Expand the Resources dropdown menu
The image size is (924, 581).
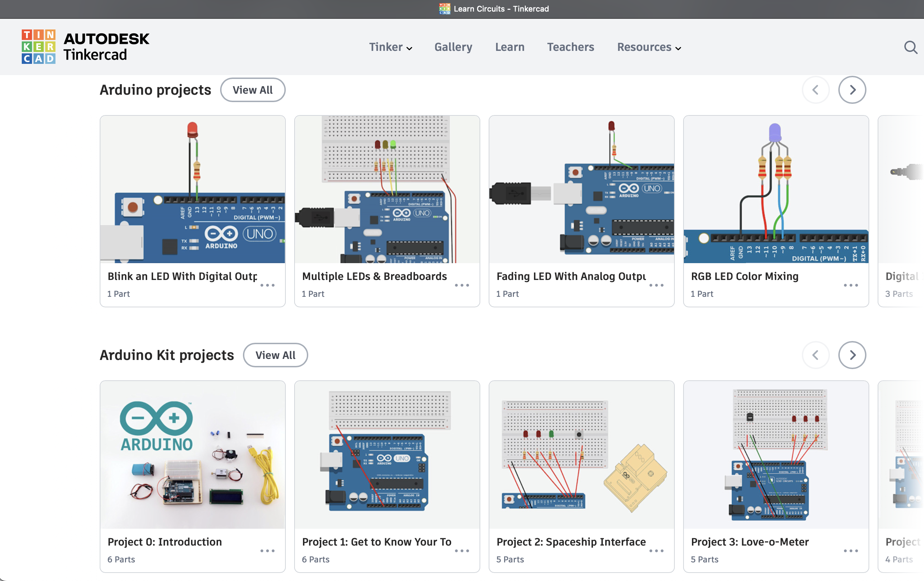[x=649, y=47]
